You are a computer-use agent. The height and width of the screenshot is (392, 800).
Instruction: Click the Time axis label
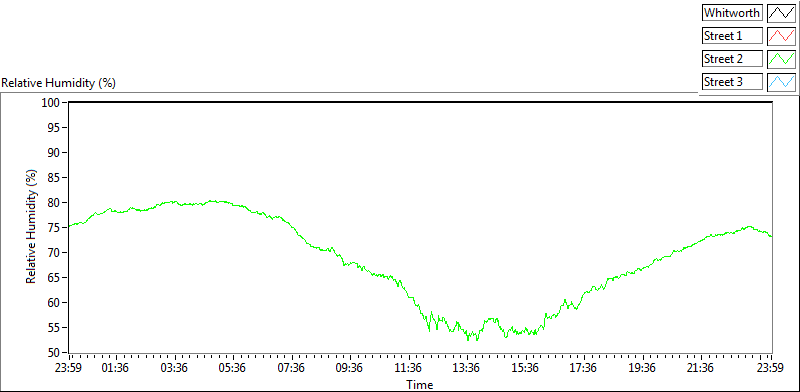point(419,385)
